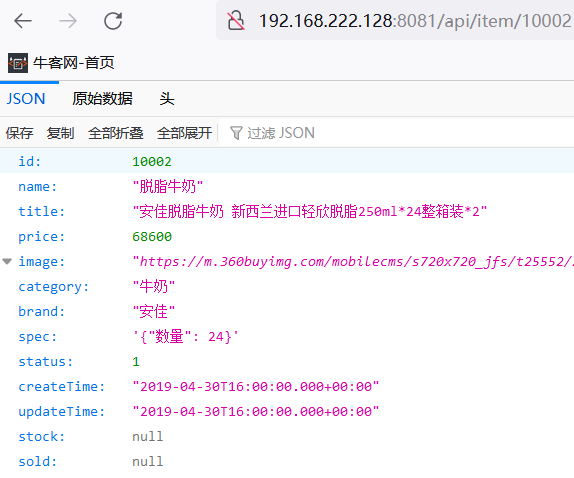Select the category value "牛奶"
Screen dimensions: 574x478
tap(154, 287)
